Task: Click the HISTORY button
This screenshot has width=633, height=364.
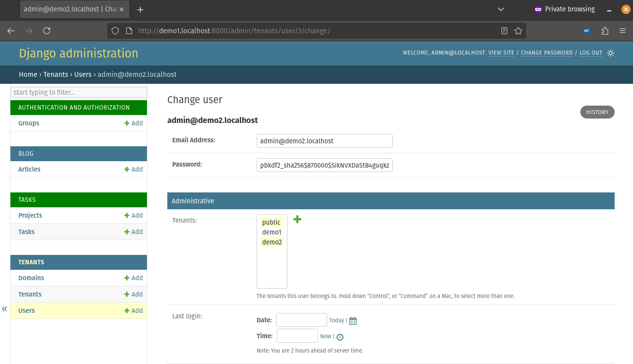Action: click(597, 112)
